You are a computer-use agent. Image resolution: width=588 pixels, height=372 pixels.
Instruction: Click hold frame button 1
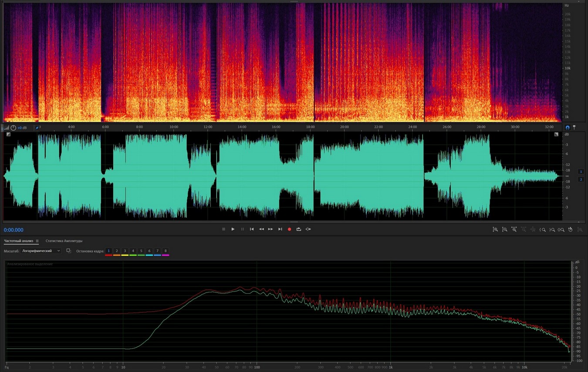click(x=108, y=251)
